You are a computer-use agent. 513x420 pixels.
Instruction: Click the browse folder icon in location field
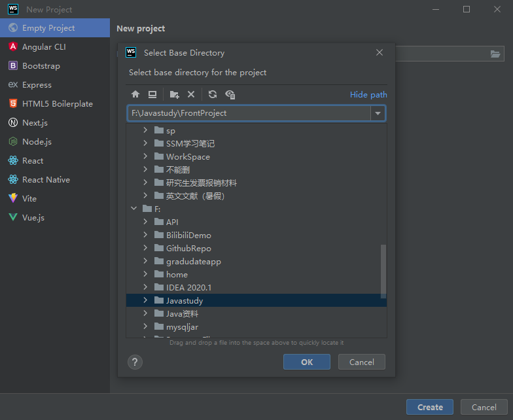tap(495, 54)
